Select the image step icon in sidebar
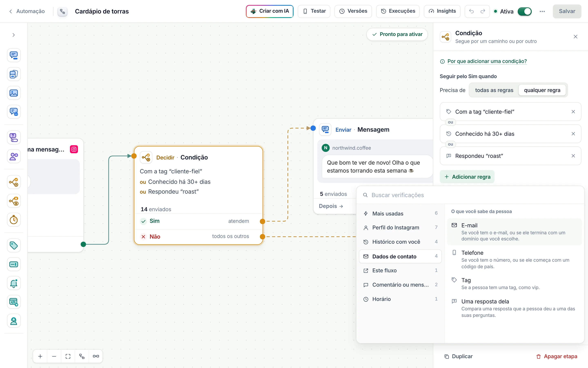This screenshot has width=588, height=368. [14, 93]
